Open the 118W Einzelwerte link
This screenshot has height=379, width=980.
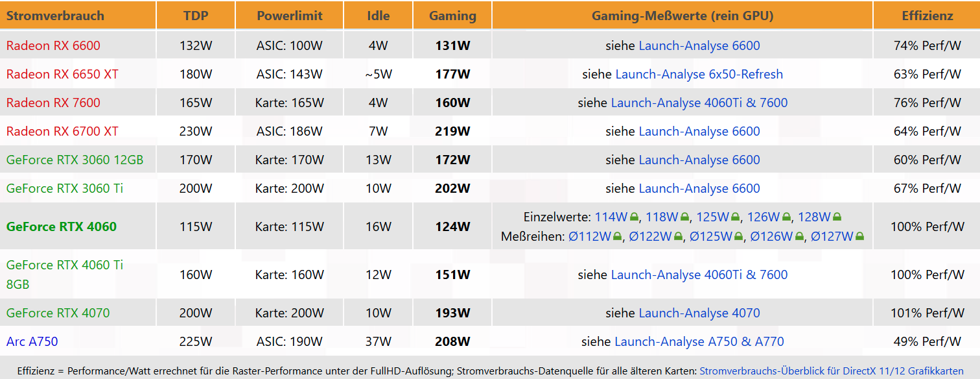click(662, 217)
